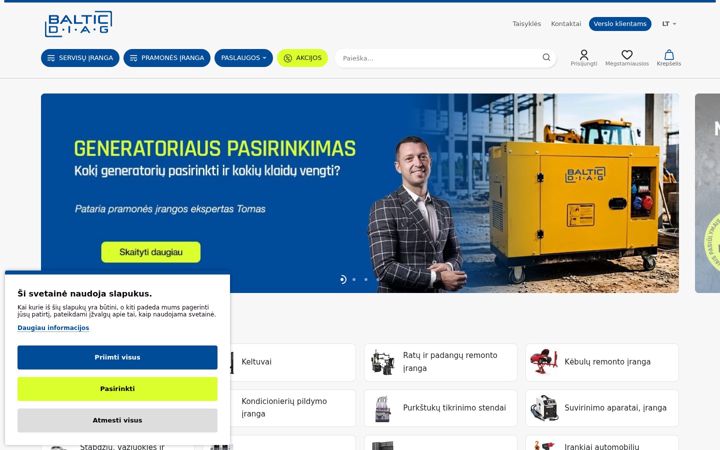Viewport: 720px width, 450px height.
Task: Open the user login icon
Action: click(x=584, y=58)
